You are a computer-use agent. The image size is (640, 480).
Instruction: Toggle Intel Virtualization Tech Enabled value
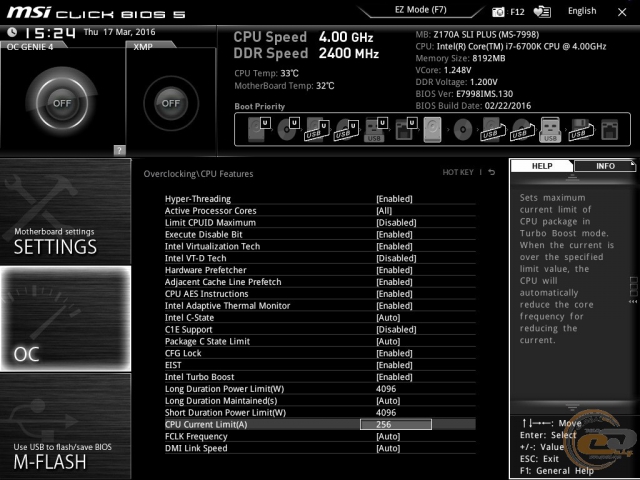point(394,246)
